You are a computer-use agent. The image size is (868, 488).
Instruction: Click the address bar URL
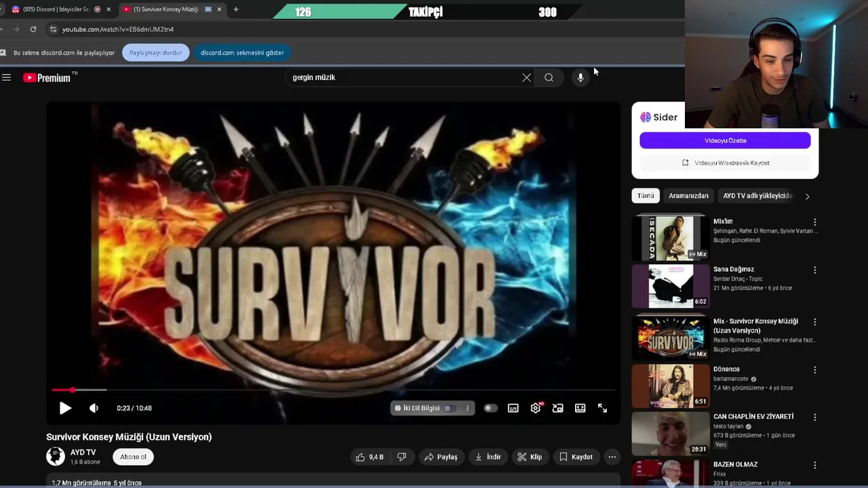pos(118,29)
